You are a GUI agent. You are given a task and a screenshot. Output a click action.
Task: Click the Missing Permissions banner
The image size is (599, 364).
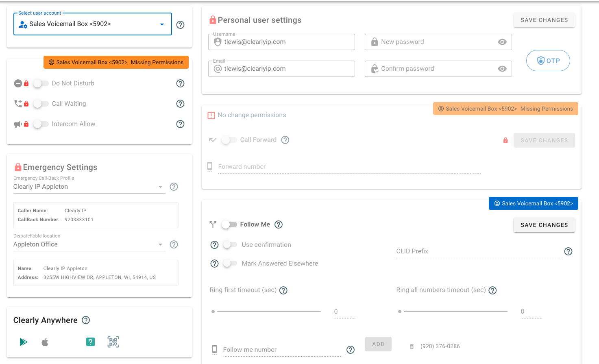[x=116, y=62]
